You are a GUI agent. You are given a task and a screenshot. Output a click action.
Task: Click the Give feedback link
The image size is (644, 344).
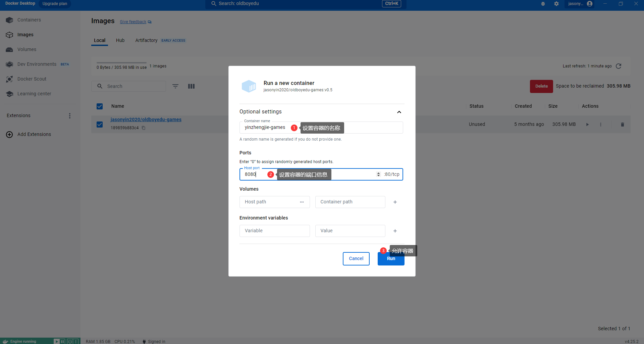tap(133, 22)
